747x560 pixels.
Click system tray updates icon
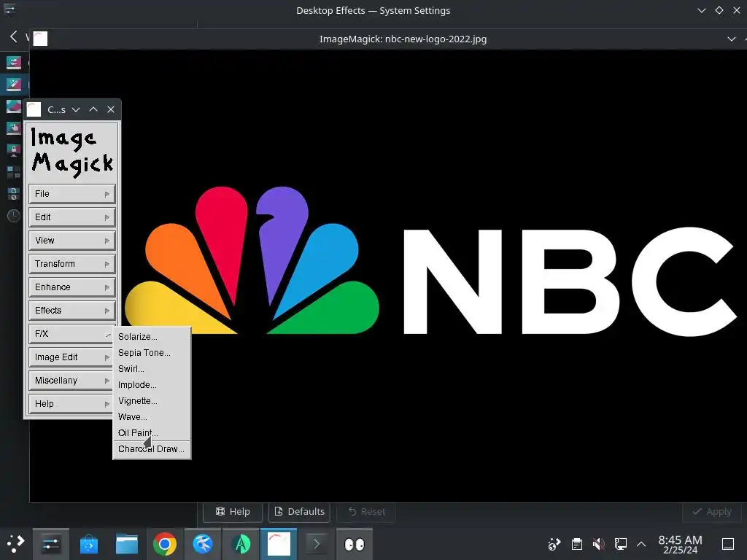pyautogui.click(x=554, y=544)
